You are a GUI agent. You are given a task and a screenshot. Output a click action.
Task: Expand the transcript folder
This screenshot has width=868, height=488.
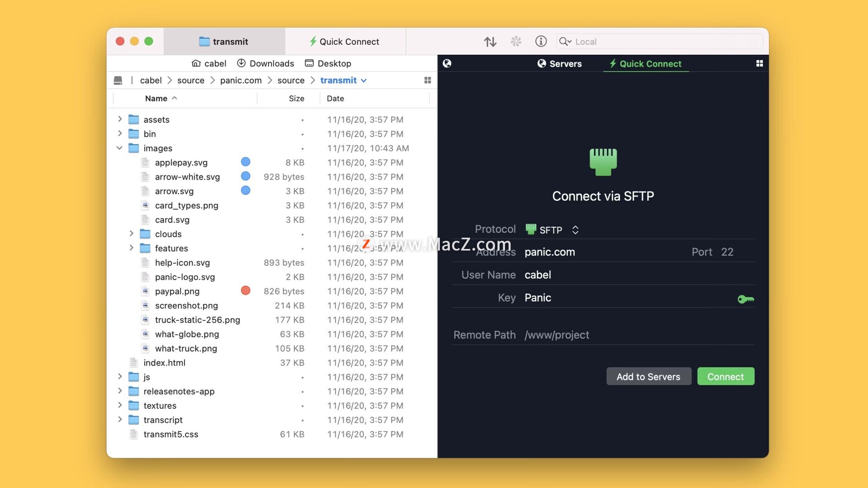pyautogui.click(x=120, y=419)
